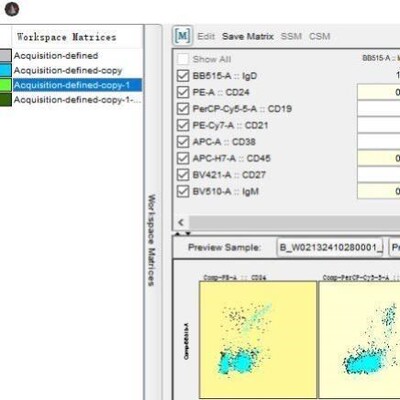Image resolution: width=400 pixels, height=400 pixels.
Task: Click the CSM button
Action: (x=319, y=36)
